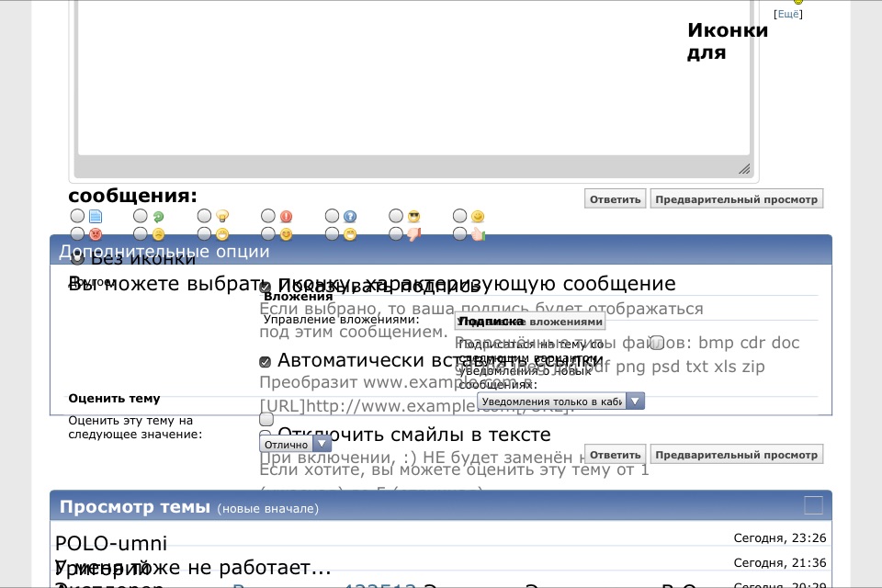Select the 'Без иконки' radio button

pyautogui.click(x=78, y=259)
